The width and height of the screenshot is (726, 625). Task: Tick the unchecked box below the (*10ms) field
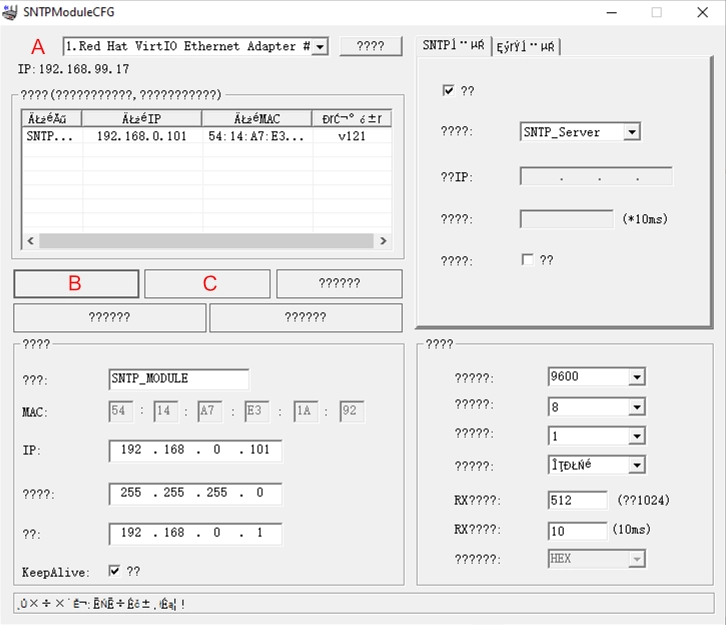527,259
